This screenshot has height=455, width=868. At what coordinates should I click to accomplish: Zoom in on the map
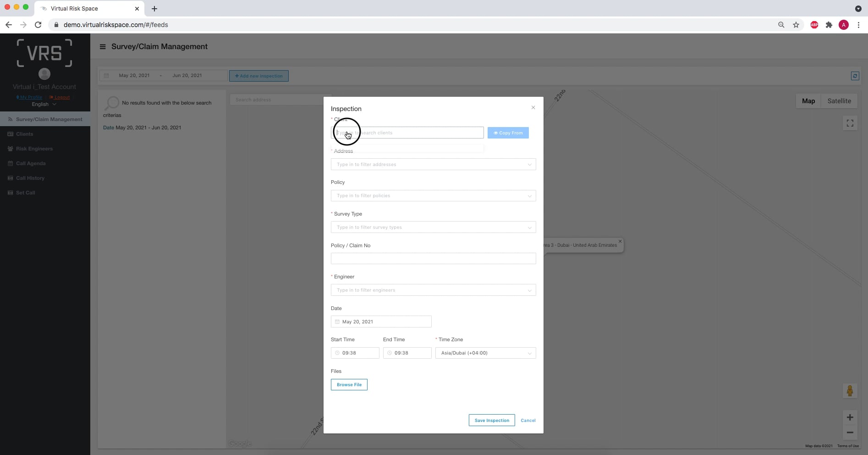point(850,417)
